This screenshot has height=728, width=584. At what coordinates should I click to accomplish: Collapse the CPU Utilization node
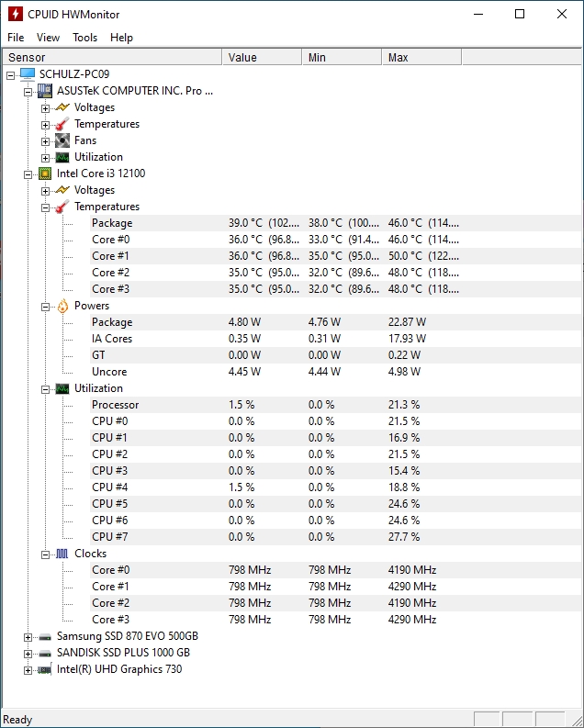[45, 389]
